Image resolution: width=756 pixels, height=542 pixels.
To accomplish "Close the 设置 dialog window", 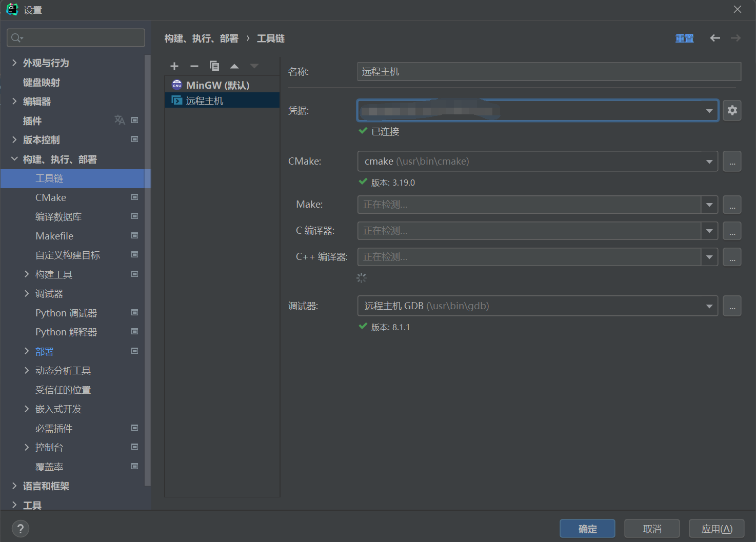I will point(738,9).
